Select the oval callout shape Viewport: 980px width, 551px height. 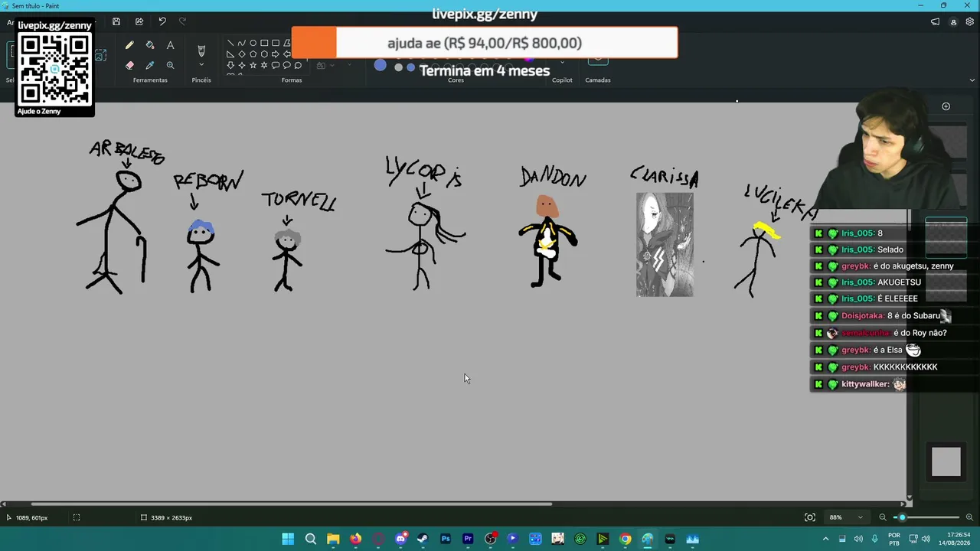[287, 65]
